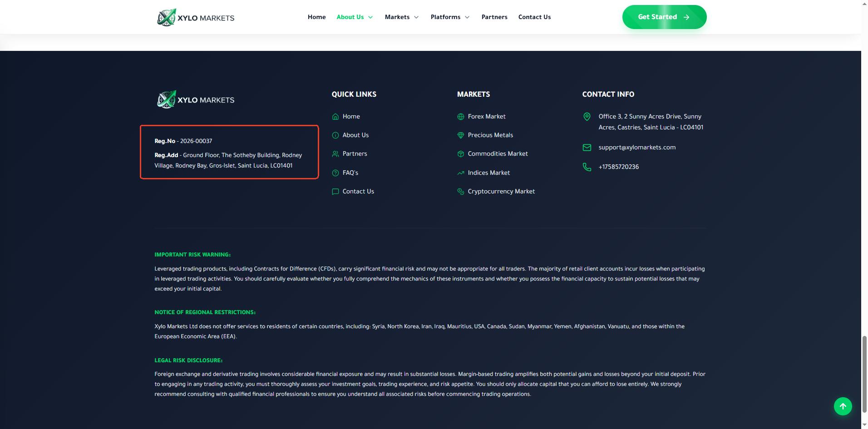Click the home icon in Quick Links
This screenshot has width=868, height=429.
click(x=335, y=117)
